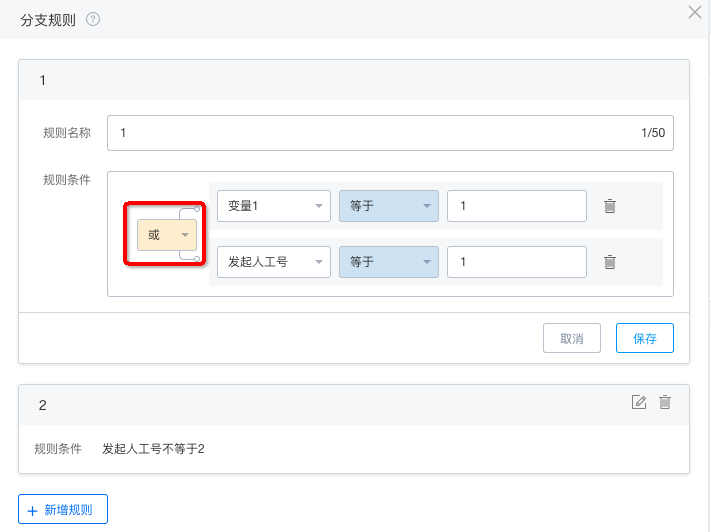Click the help question mark beside 分支规则
Image resolution: width=711 pixels, height=532 pixels.
93,20
